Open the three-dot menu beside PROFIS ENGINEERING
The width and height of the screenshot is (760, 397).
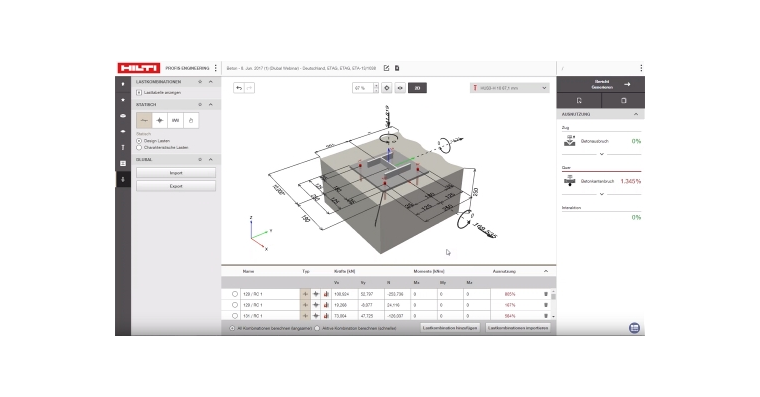(x=216, y=68)
